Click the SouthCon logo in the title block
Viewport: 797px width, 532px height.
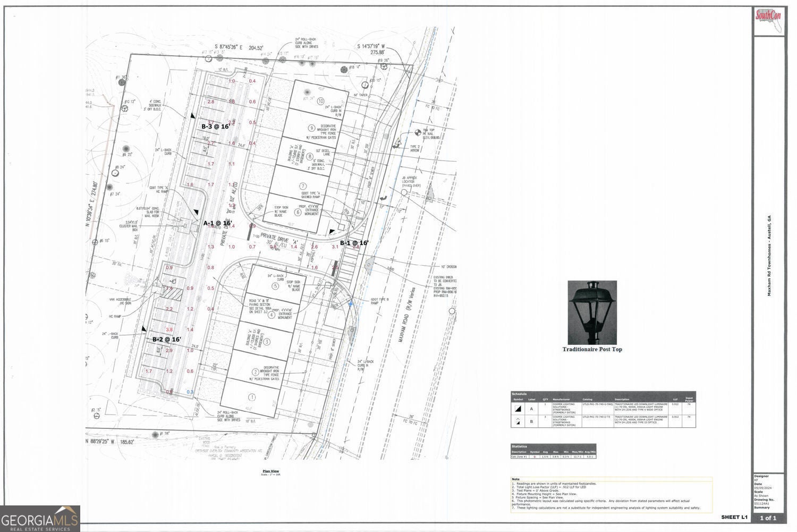pyautogui.click(x=768, y=16)
